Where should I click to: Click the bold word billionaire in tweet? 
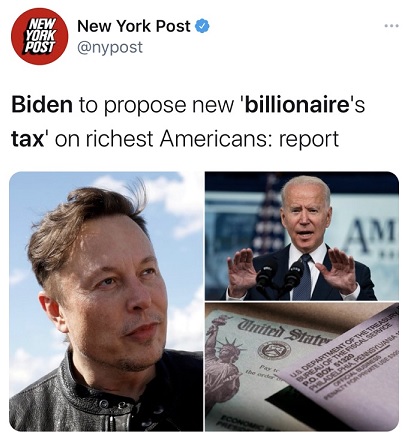pos(297,104)
